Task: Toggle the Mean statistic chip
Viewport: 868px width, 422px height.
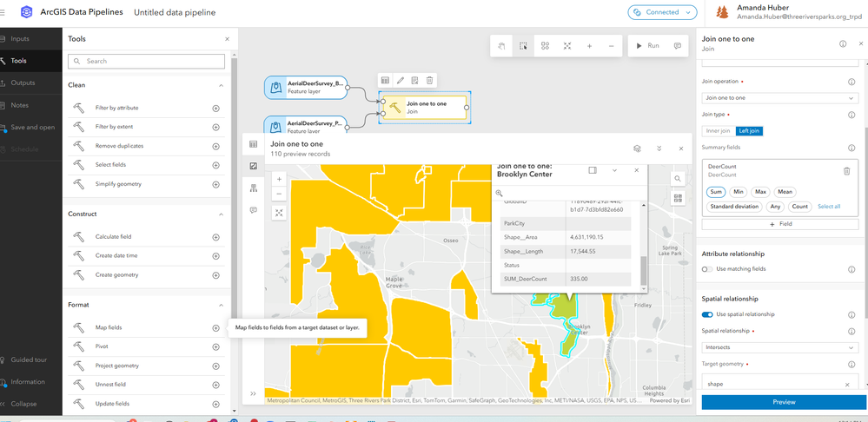Action: 784,192
